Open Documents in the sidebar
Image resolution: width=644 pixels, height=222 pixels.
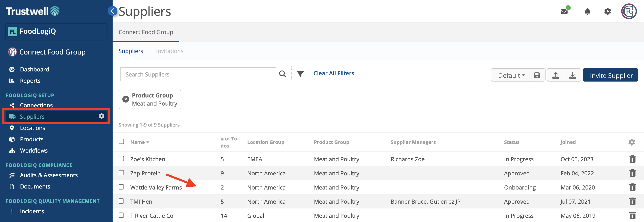pos(35,186)
